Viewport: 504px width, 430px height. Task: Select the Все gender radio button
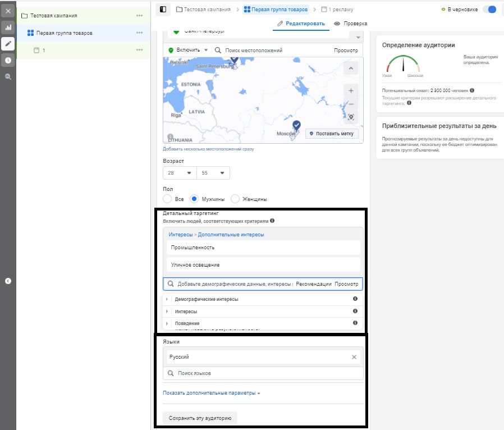167,199
